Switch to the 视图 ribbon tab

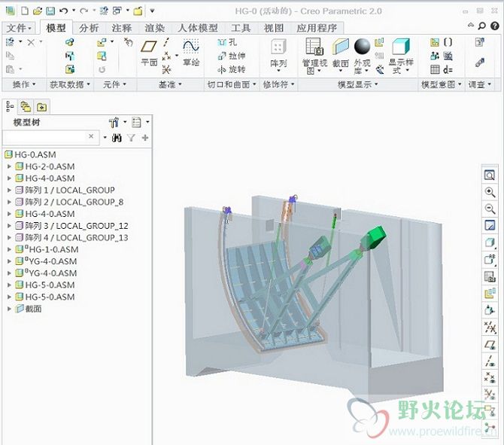(x=274, y=28)
